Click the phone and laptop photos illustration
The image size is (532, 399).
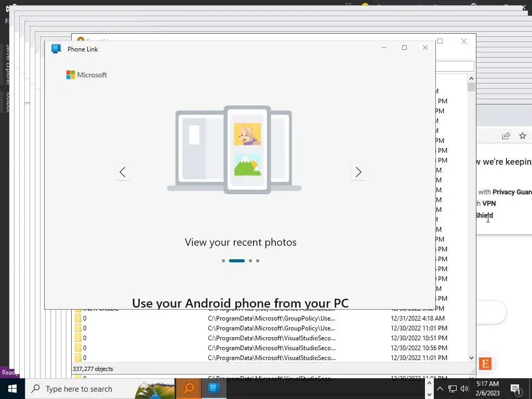234,150
